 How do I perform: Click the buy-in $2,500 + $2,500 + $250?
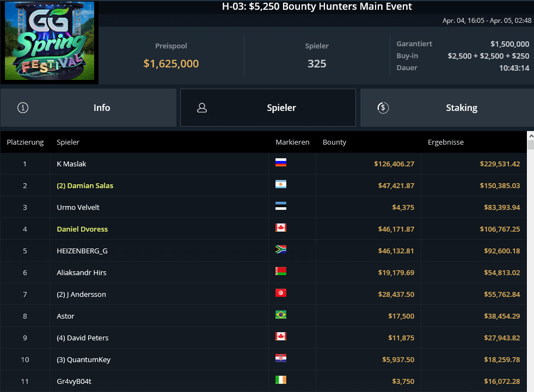coord(488,56)
